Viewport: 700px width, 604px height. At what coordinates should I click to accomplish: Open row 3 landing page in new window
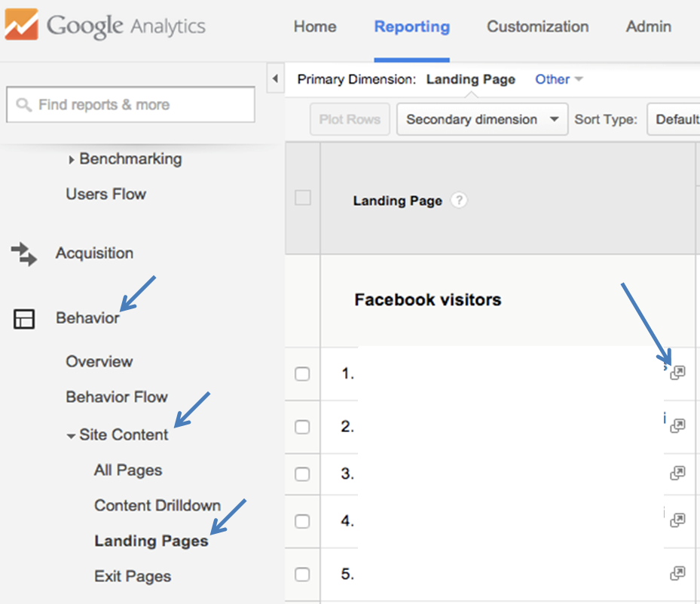[x=677, y=473]
